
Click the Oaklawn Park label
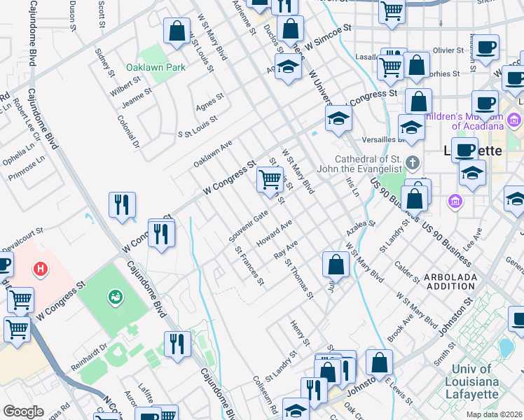[x=156, y=67]
